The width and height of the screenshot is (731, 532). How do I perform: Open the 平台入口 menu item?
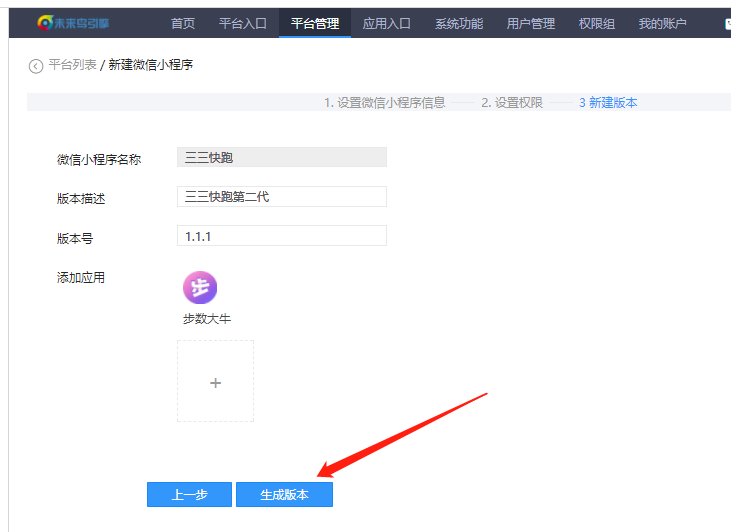[243, 23]
